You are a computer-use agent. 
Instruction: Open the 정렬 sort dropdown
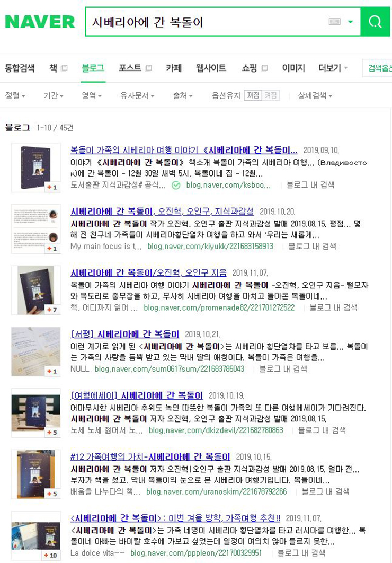[15, 95]
